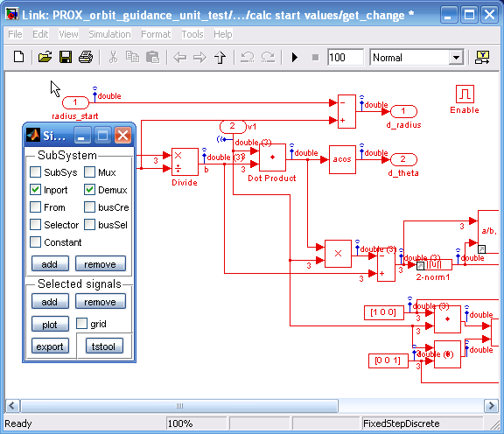The height and width of the screenshot is (434, 504).
Task: Toggle the grid checkbox
Action: pyautogui.click(x=81, y=324)
